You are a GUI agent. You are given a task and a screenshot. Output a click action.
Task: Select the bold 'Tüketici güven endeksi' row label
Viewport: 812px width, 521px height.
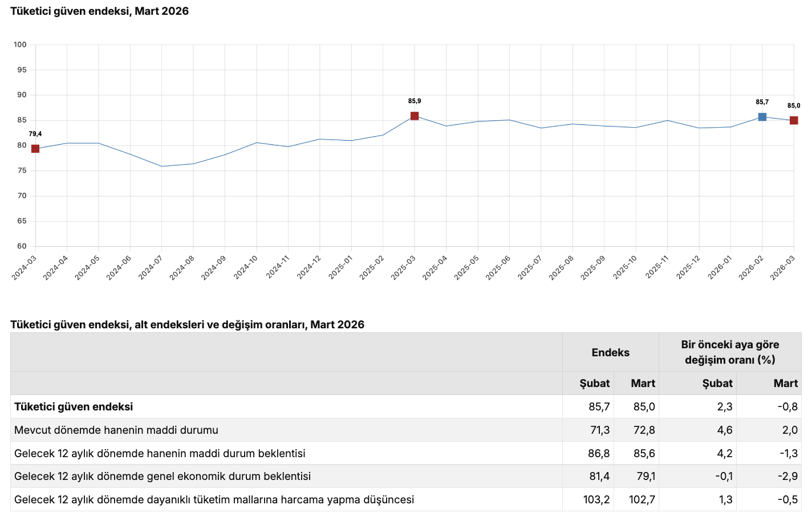point(74,406)
